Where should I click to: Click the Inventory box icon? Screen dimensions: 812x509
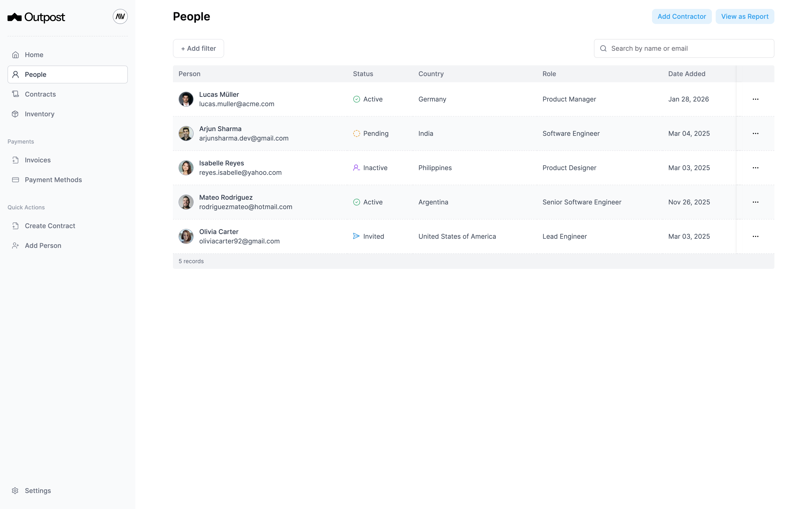(16, 114)
